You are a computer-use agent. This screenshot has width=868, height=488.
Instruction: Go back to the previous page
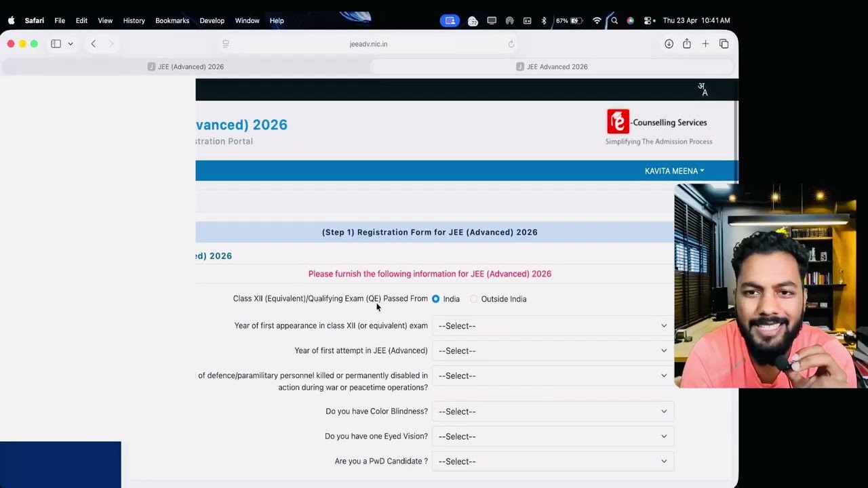[x=94, y=43]
